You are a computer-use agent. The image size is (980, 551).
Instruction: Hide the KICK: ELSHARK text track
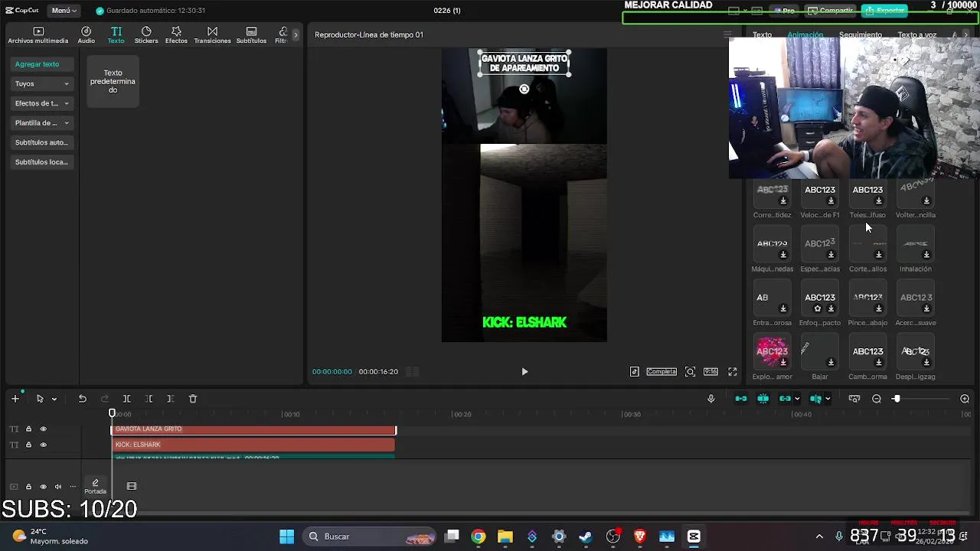coord(43,445)
